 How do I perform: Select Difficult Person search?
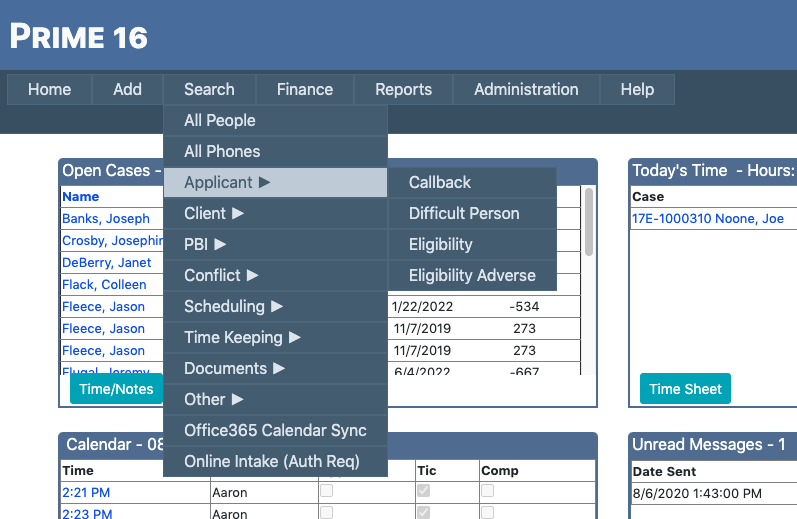[472, 213]
